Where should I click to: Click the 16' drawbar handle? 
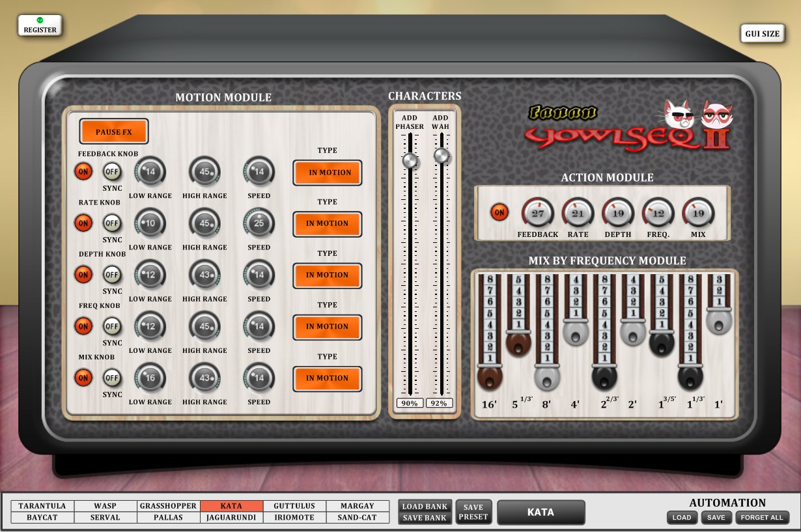point(490,377)
